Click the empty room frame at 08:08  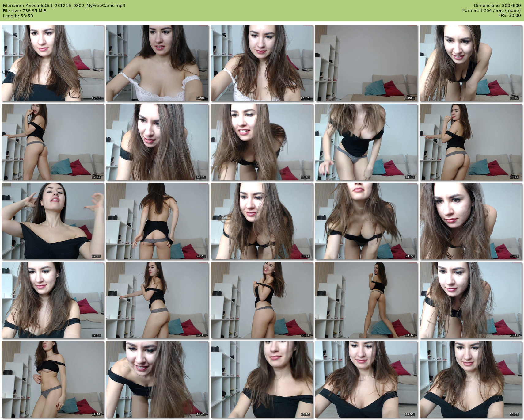pos(366,63)
